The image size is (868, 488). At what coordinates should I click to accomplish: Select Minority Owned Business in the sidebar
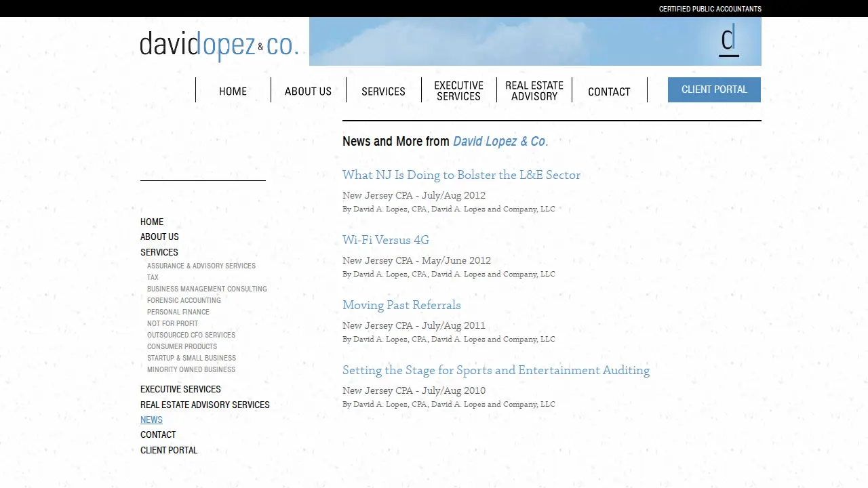(x=191, y=369)
